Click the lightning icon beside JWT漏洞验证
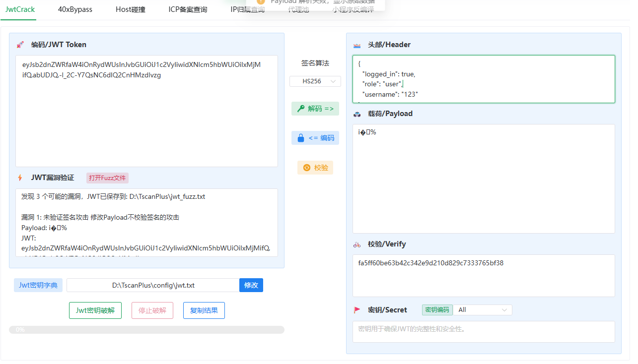The width and height of the screenshot is (638, 364). coord(20,178)
